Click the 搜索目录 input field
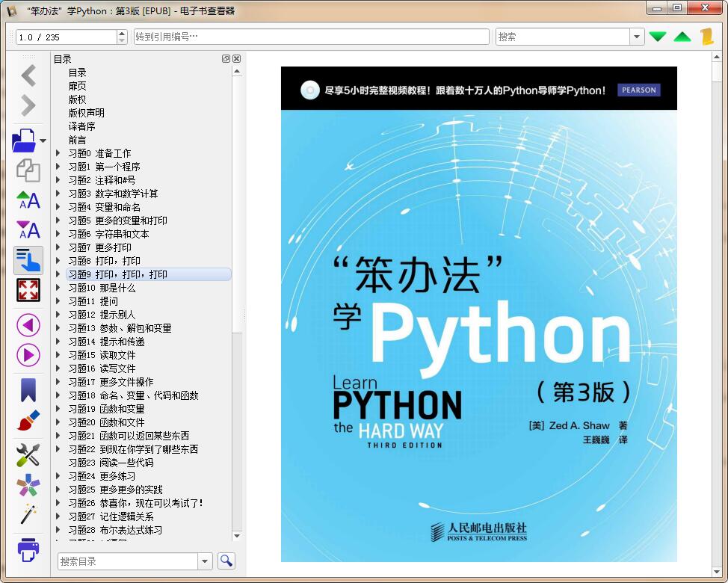728x583 pixels. [128, 561]
